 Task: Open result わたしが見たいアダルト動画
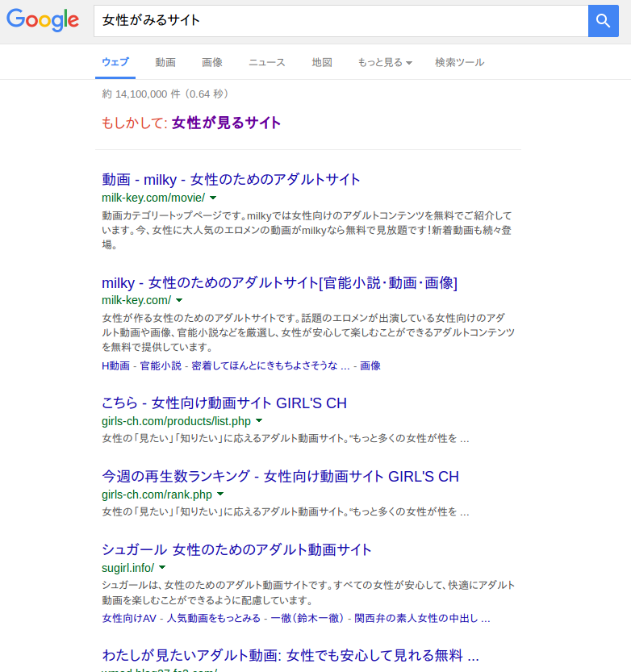pos(290,656)
